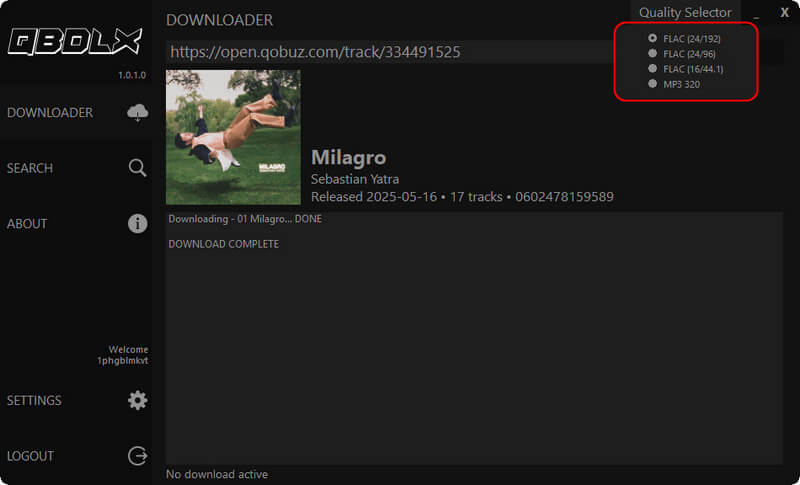Close the QBDLX window with X
The height and width of the screenshot is (485, 800).
pyautogui.click(x=784, y=12)
